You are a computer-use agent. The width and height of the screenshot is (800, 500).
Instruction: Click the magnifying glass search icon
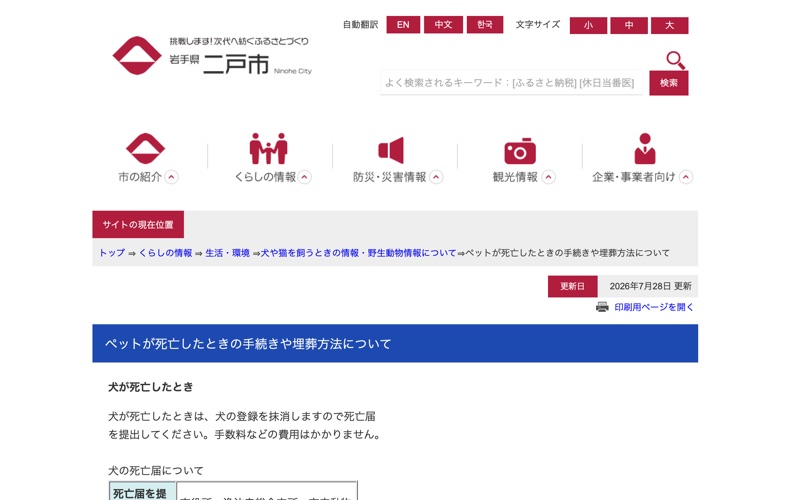pos(675,60)
